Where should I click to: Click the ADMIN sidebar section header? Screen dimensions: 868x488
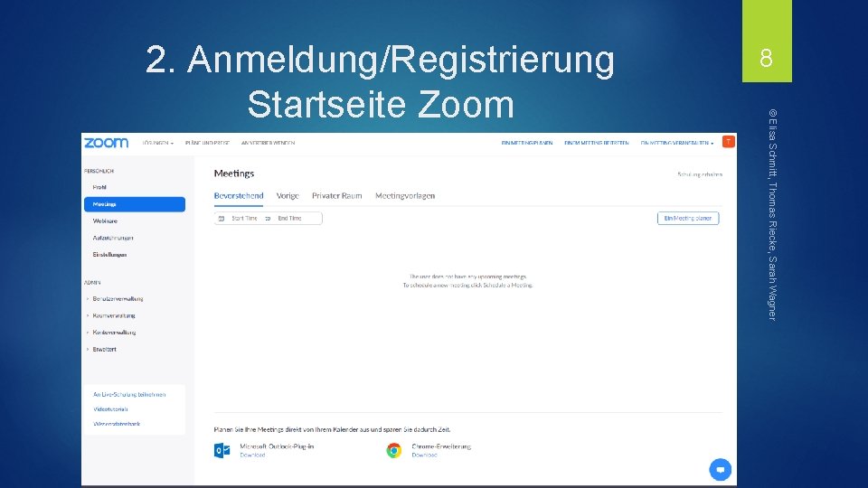tap(92, 282)
